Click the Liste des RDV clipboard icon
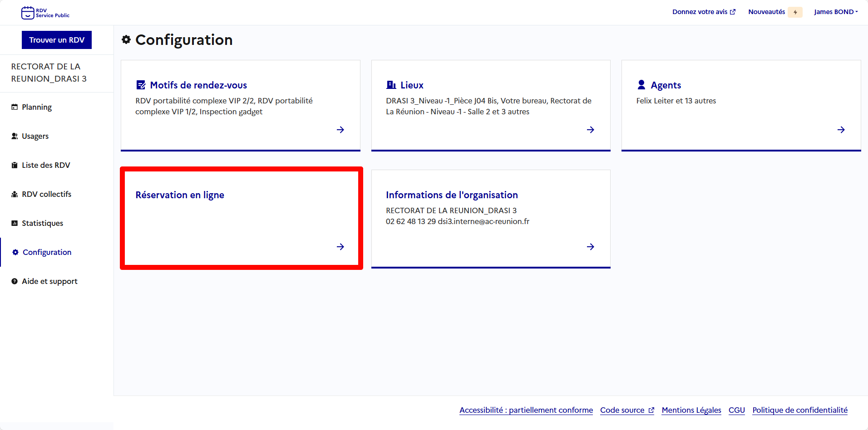868x430 pixels. (15, 165)
